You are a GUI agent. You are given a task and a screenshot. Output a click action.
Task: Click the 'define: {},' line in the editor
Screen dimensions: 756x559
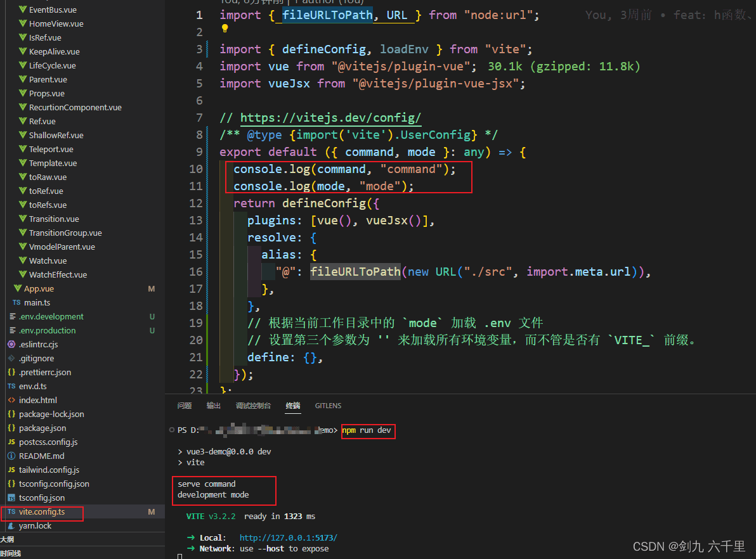pyautogui.click(x=285, y=357)
